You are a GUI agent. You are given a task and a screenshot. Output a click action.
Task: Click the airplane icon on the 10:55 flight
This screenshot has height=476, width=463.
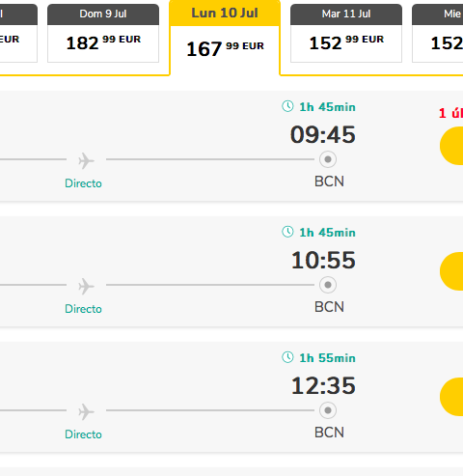tap(86, 286)
